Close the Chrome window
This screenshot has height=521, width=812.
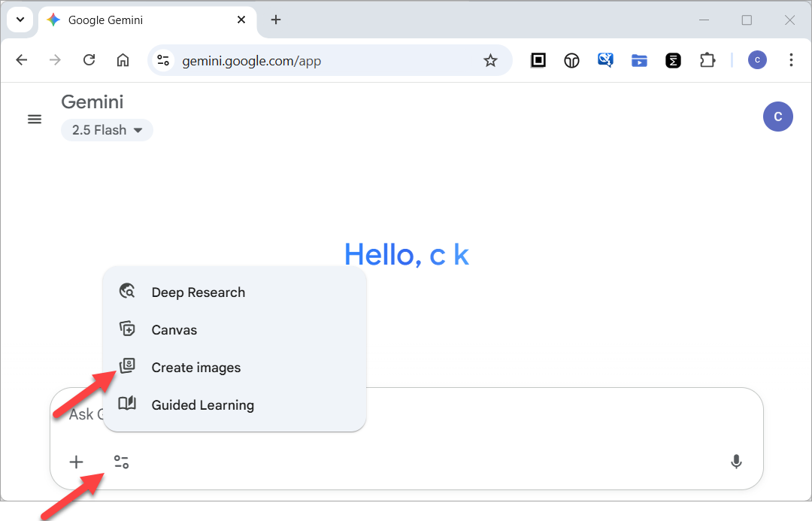(x=789, y=20)
